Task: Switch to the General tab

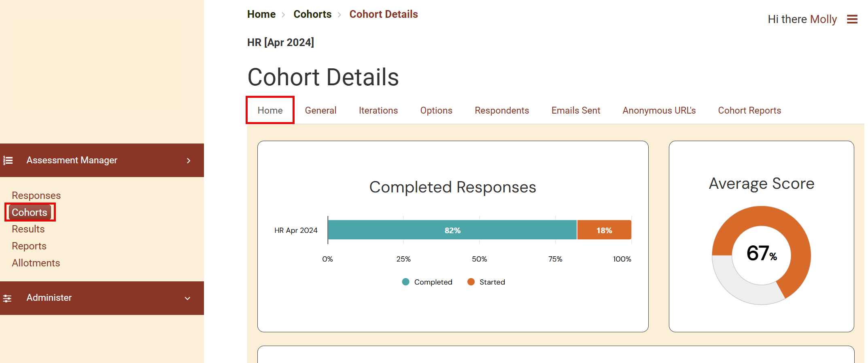Action: 320,110
